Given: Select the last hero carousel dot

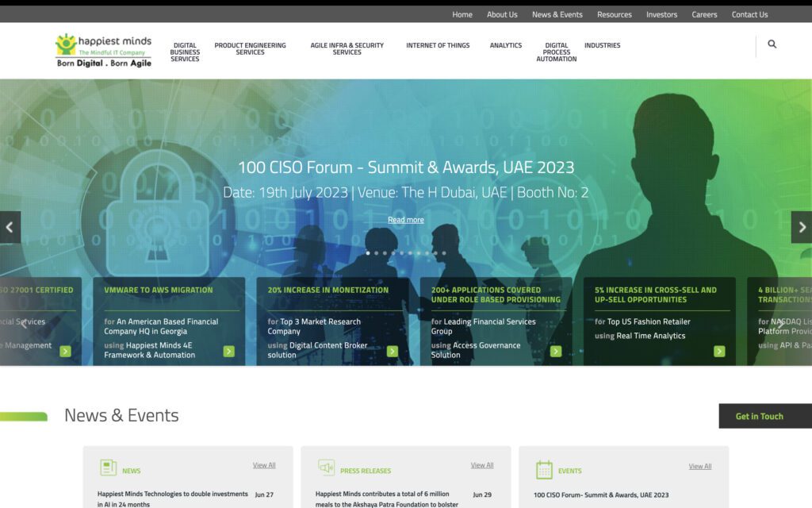Looking at the screenshot, I should 444,253.
